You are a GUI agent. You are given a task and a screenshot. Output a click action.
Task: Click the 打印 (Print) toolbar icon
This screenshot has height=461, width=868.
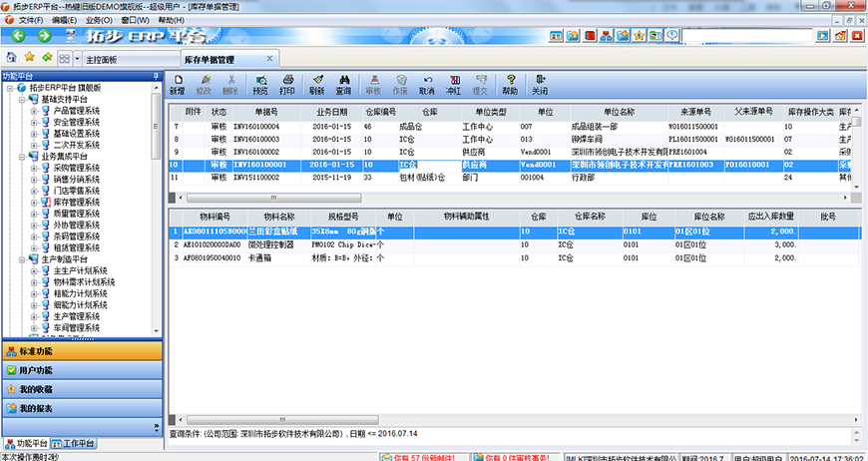287,84
